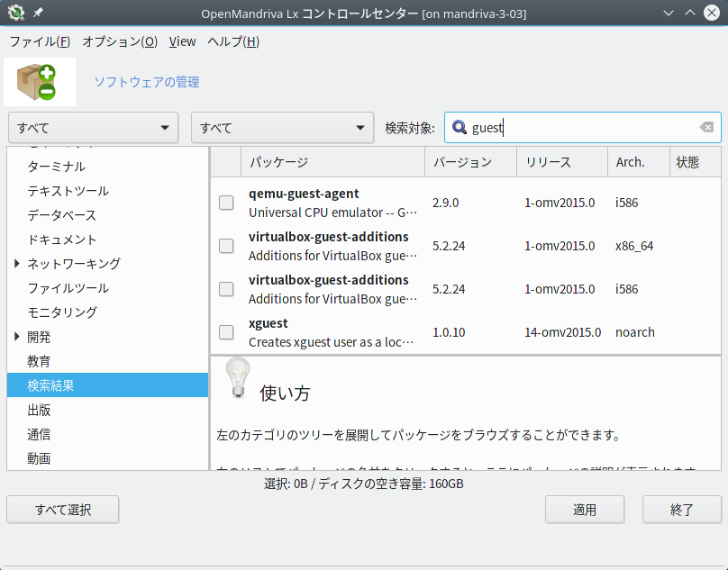
Task: Open the second すべて filter dropdown
Action: tap(282, 128)
